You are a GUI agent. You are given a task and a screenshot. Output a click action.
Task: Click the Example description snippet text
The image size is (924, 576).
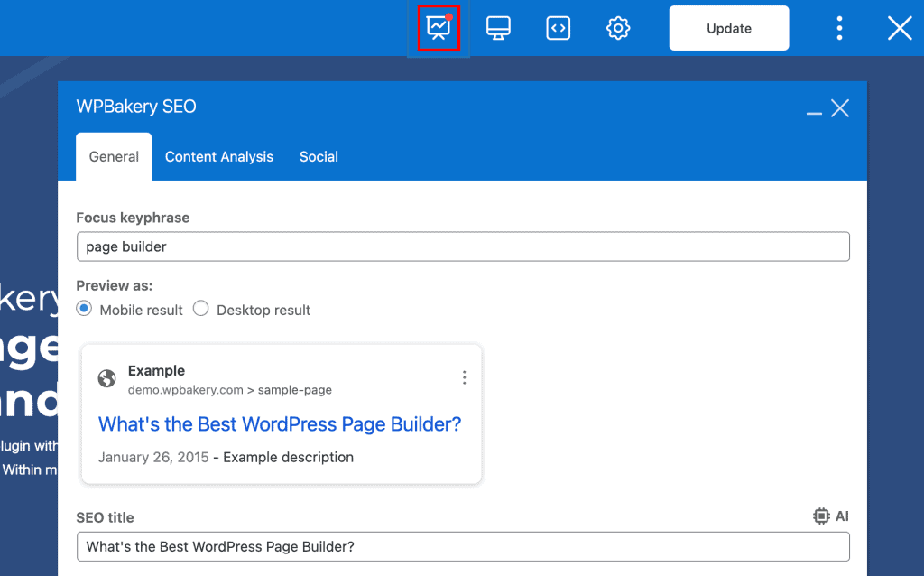pos(288,458)
